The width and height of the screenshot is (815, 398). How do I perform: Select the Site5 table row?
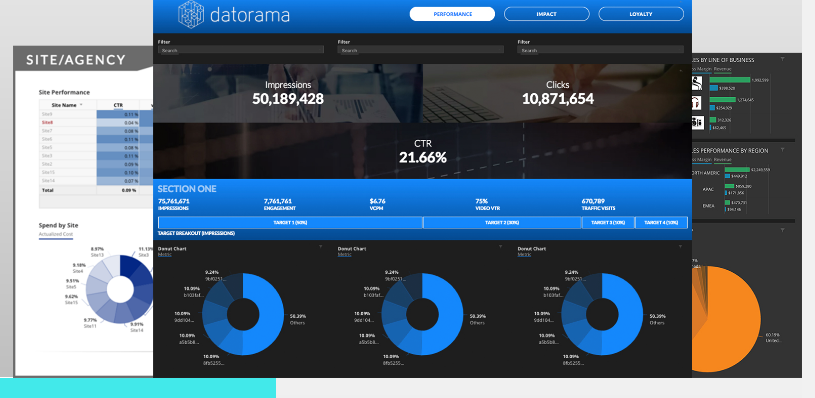coord(96,148)
